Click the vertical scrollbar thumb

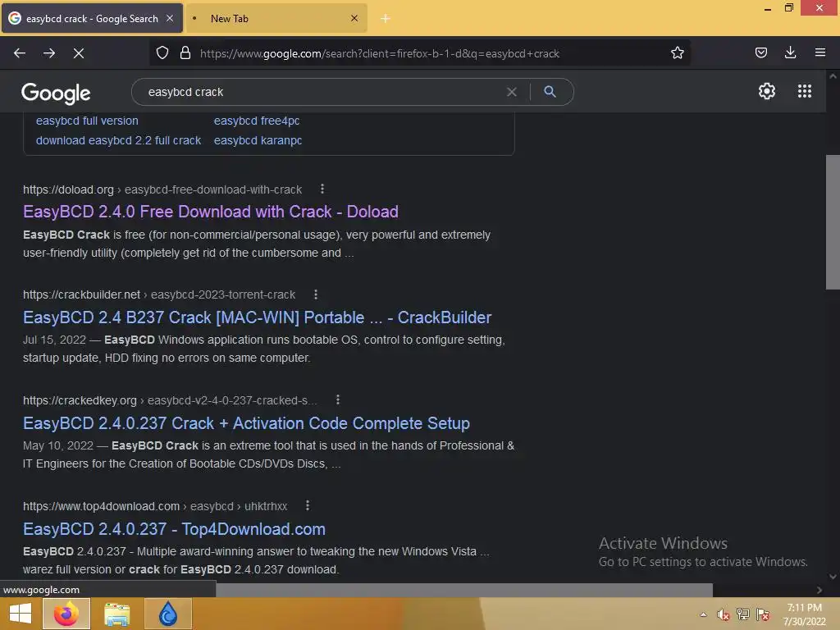click(x=833, y=221)
